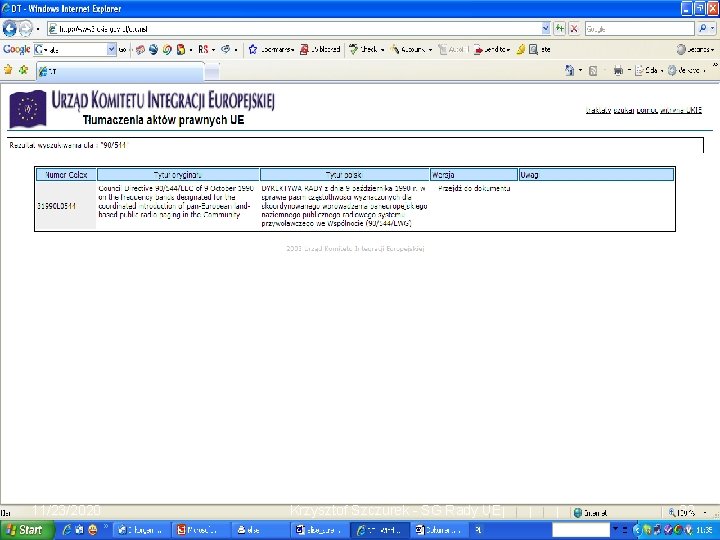Click the Google search field at top right
The image size is (720, 540).
[x=639, y=28]
